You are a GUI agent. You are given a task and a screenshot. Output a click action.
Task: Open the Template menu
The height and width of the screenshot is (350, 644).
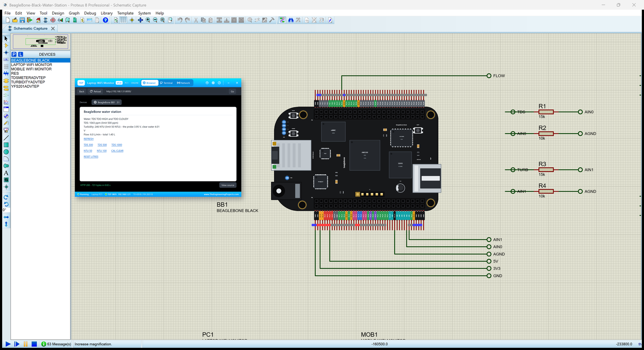pyautogui.click(x=125, y=13)
